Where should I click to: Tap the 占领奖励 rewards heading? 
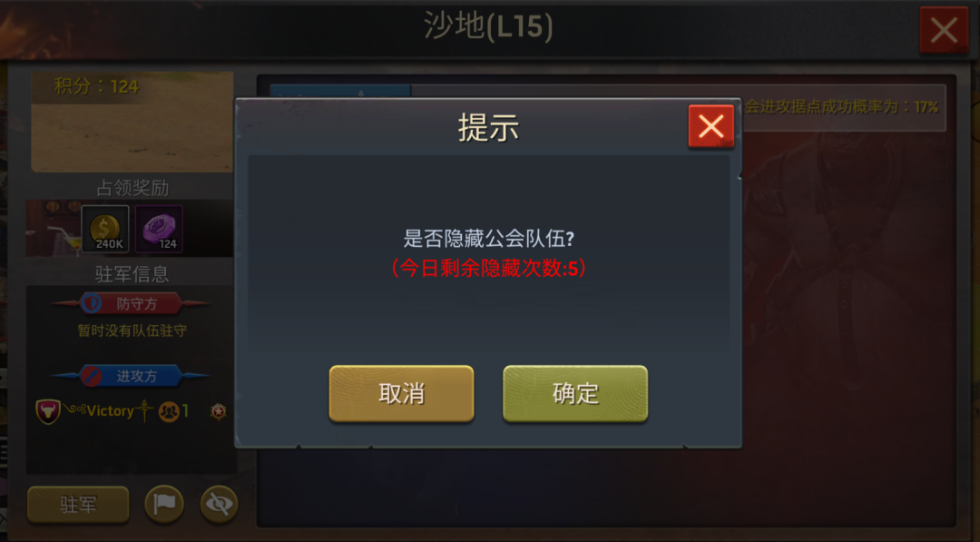click(132, 188)
